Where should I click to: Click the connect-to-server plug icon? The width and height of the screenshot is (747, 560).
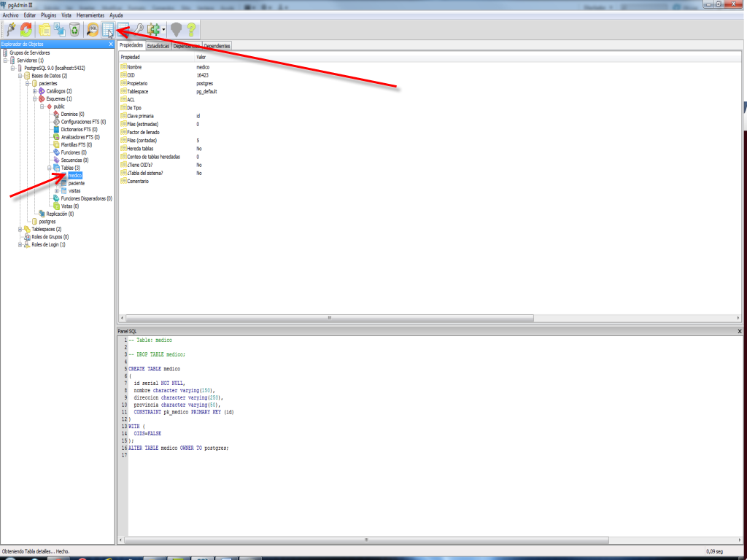11,29
